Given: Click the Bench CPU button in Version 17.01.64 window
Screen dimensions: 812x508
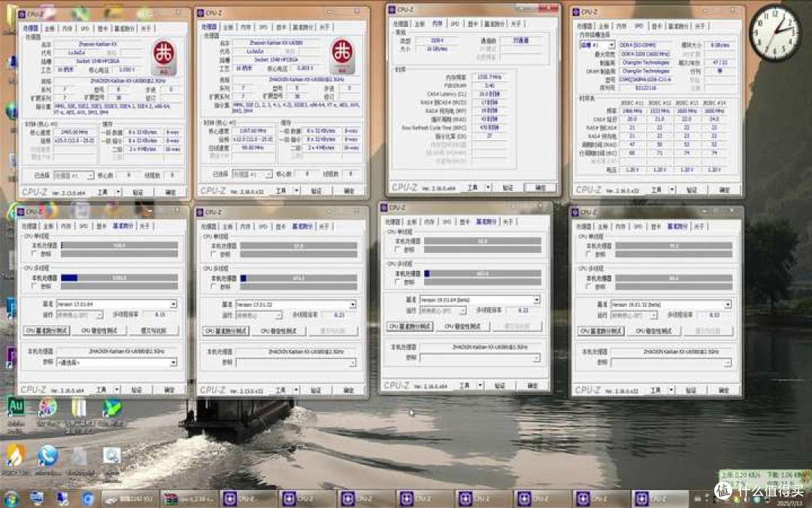Looking at the screenshot, I should pos(47,330).
